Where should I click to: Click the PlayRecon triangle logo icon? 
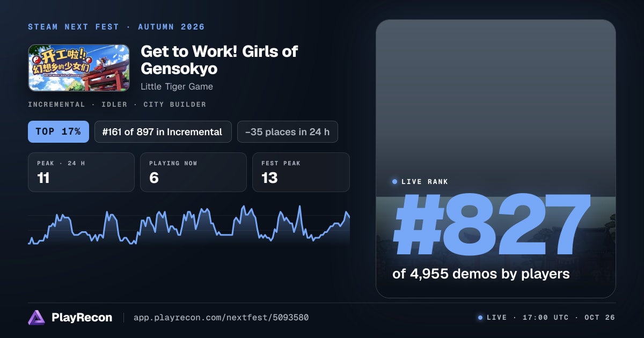[x=36, y=318]
